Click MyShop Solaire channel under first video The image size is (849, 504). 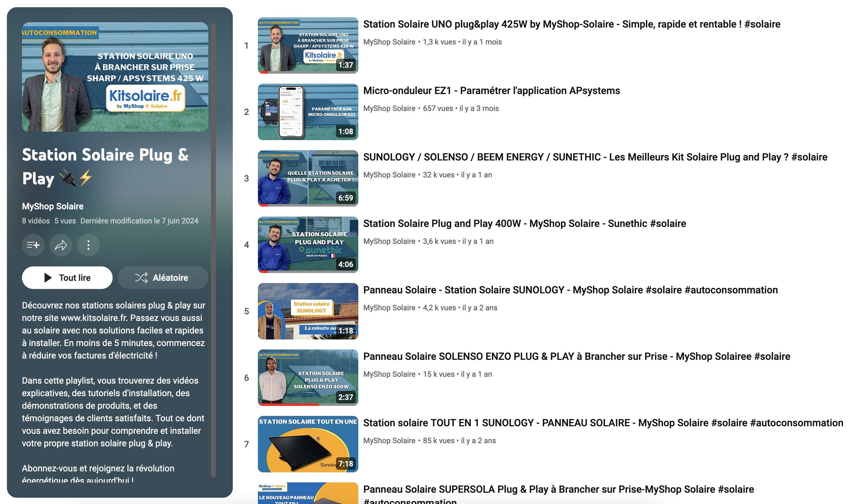tap(389, 42)
